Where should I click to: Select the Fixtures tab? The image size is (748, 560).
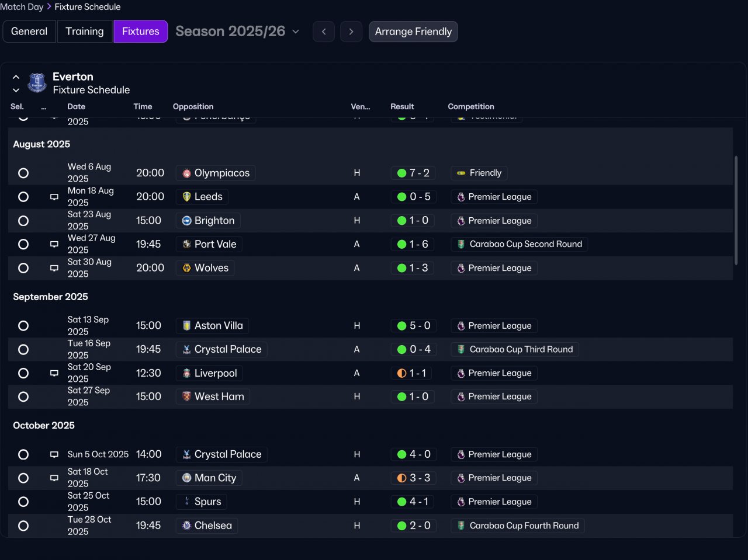click(141, 32)
